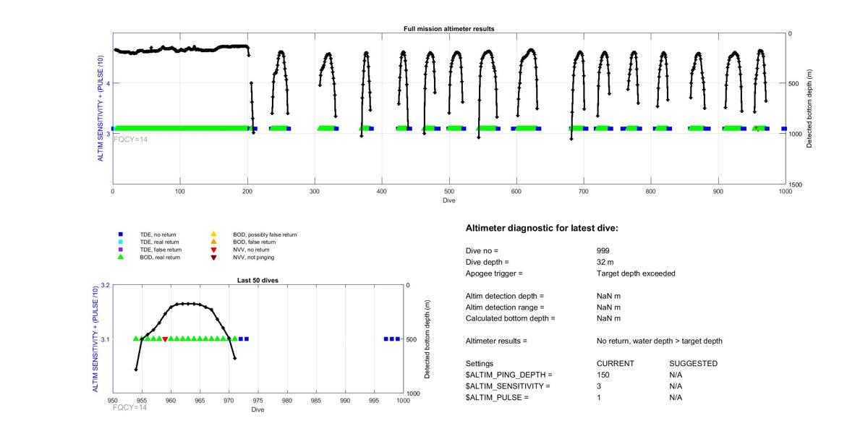Click the 'Altimeter results =' label

coord(496,341)
